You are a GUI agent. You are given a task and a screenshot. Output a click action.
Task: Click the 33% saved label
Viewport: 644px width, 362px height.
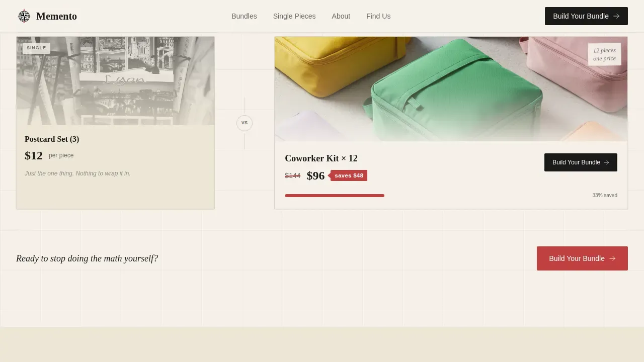point(605,195)
